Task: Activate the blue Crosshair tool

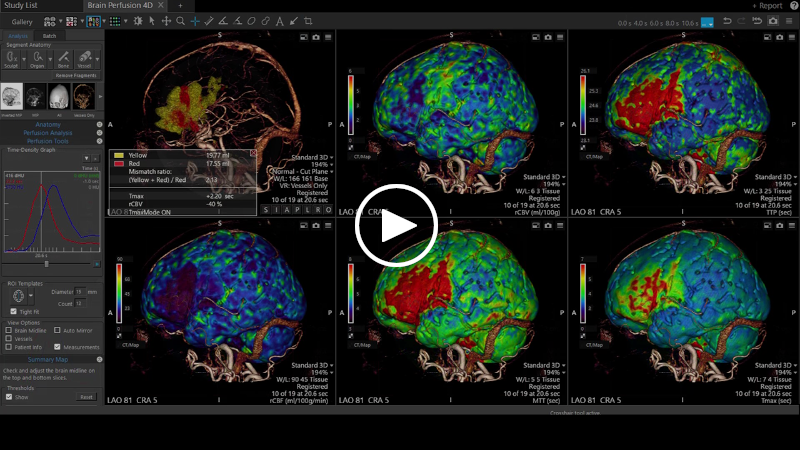Action: pos(195,21)
